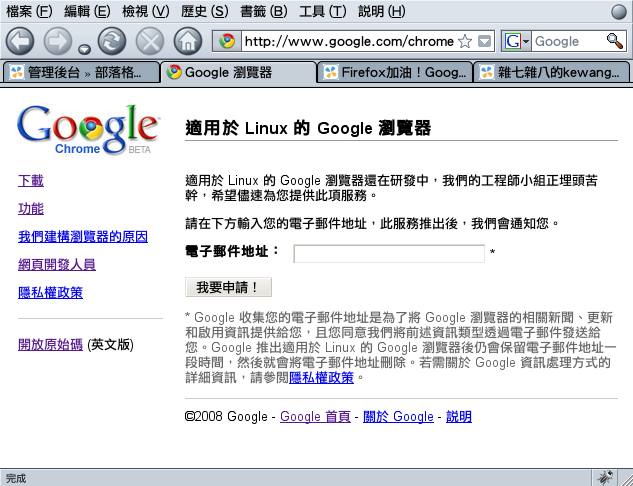The width and height of the screenshot is (633, 486).
Task: Click the favicon on the 雜七雜八的kewang tab
Action: click(487, 73)
